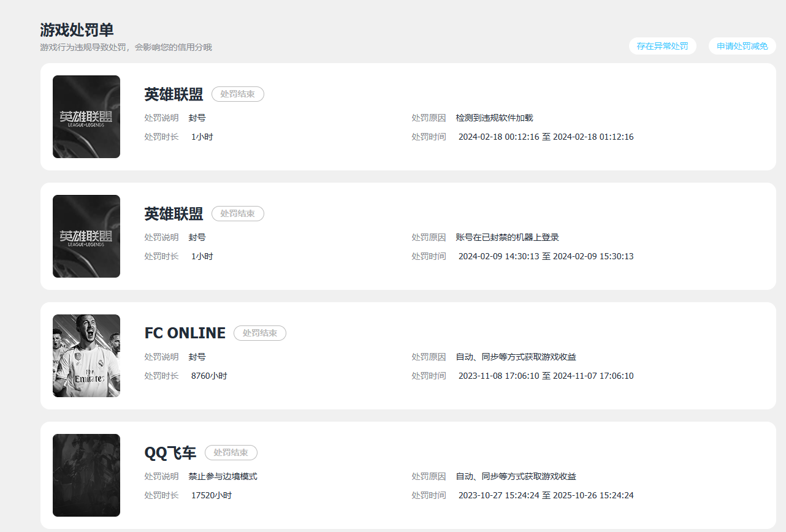Click the 英雄联盟 title on the 检测到违规软件加载 card
Image resolution: width=786 pixels, height=532 pixels.
[174, 94]
